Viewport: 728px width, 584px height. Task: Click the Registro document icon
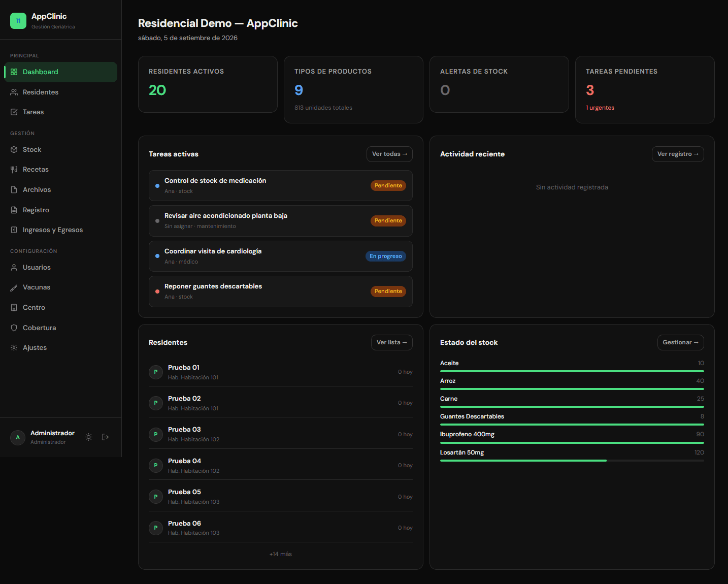point(14,210)
